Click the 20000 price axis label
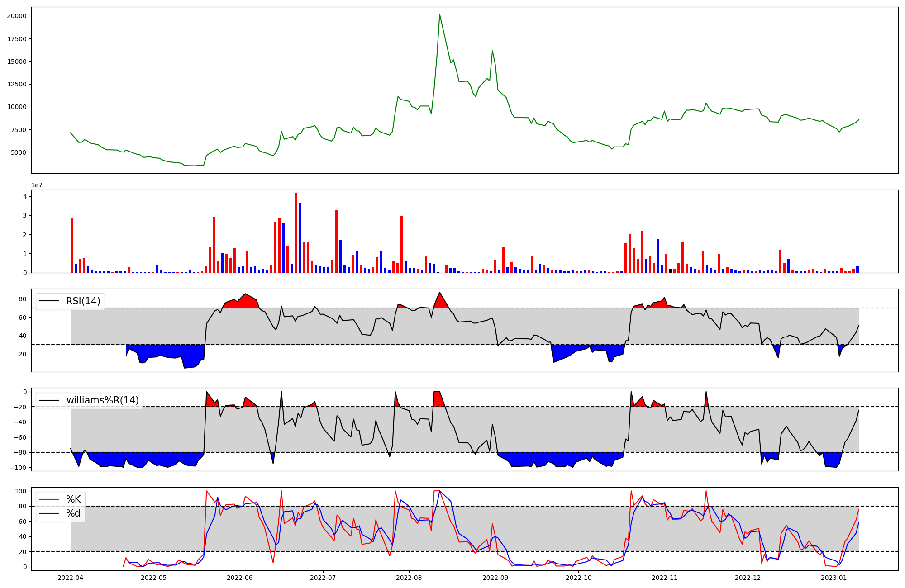The image size is (905, 588). (17, 16)
